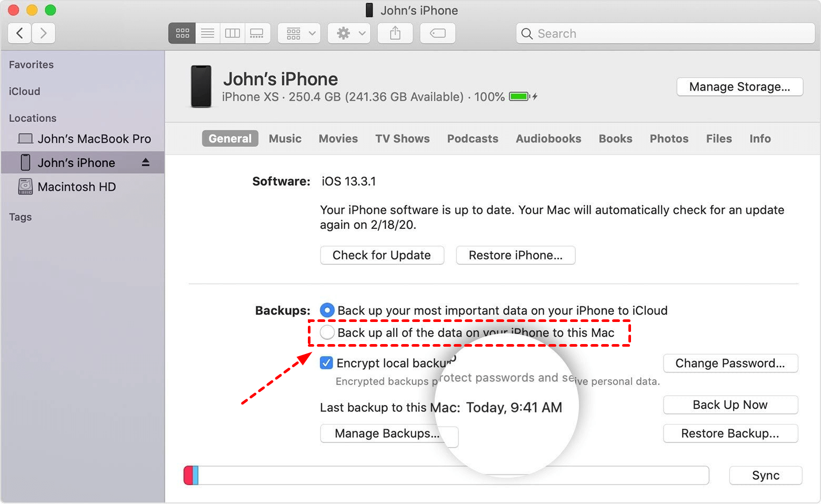Go to the Podcasts tab

(x=473, y=138)
